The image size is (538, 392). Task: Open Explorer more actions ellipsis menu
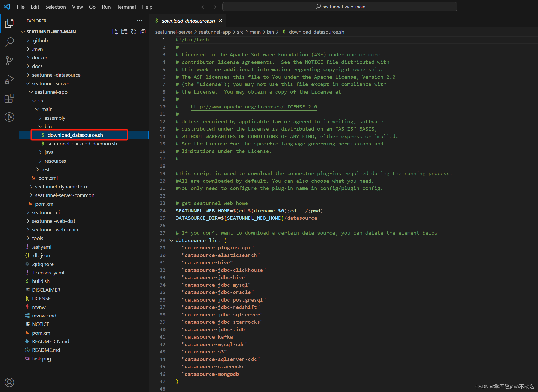140,21
